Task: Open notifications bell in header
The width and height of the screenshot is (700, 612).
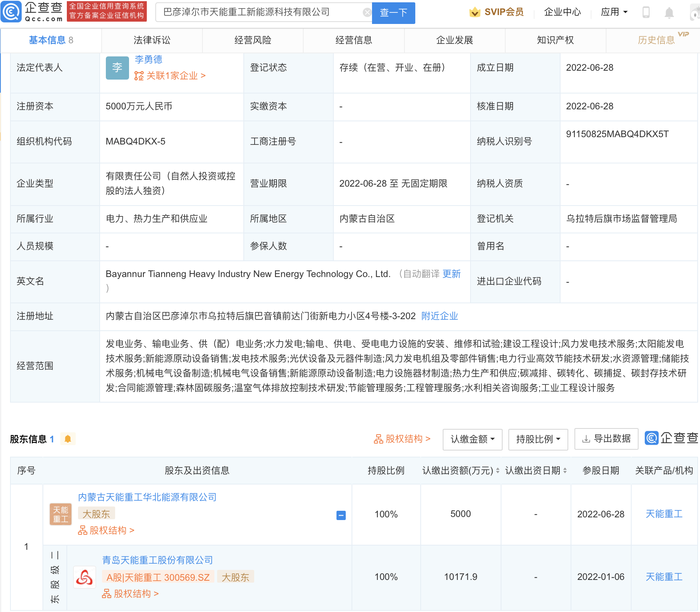Action: pos(669,13)
